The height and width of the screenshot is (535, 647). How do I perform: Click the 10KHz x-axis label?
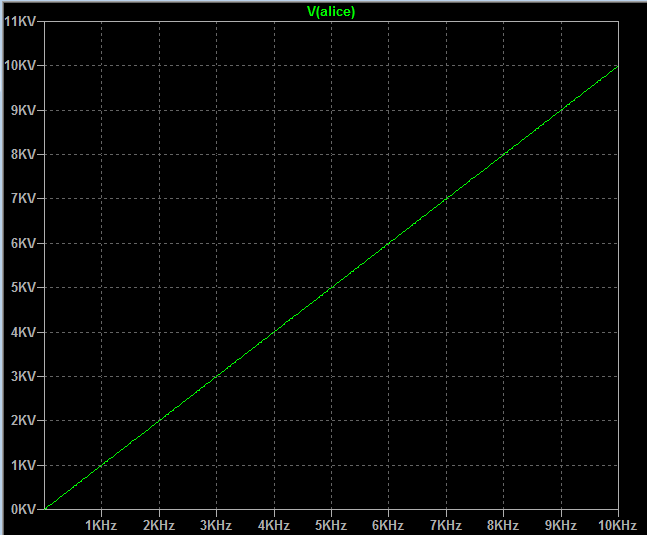[618, 525]
